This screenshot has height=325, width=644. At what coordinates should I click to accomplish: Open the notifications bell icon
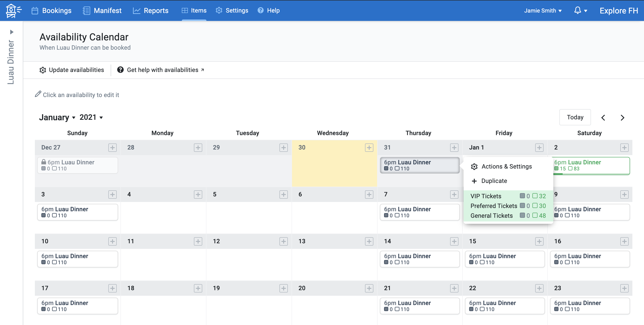pyautogui.click(x=577, y=10)
